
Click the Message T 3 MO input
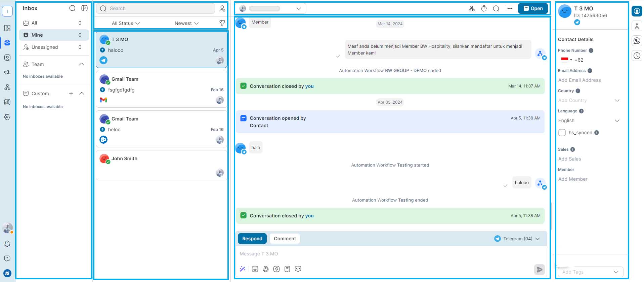click(x=391, y=254)
